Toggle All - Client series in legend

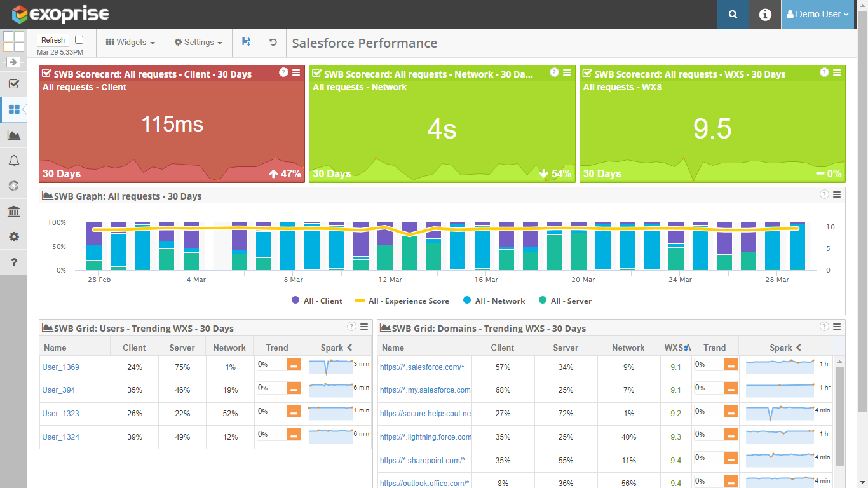317,301
